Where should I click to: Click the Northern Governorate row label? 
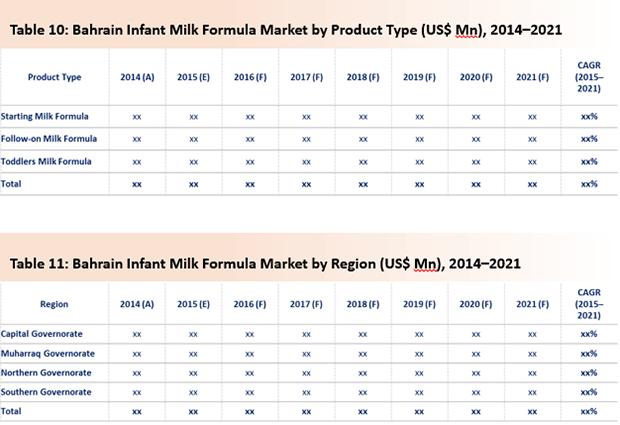(x=46, y=372)
